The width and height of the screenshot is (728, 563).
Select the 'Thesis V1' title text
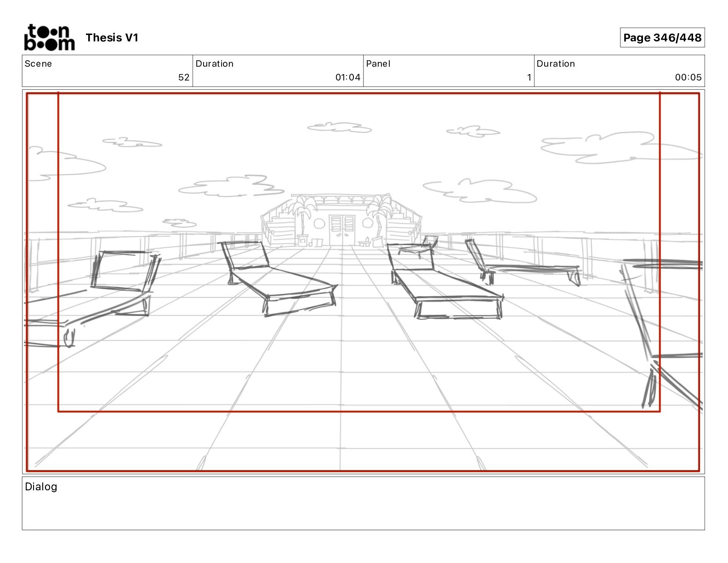[112, 38]
